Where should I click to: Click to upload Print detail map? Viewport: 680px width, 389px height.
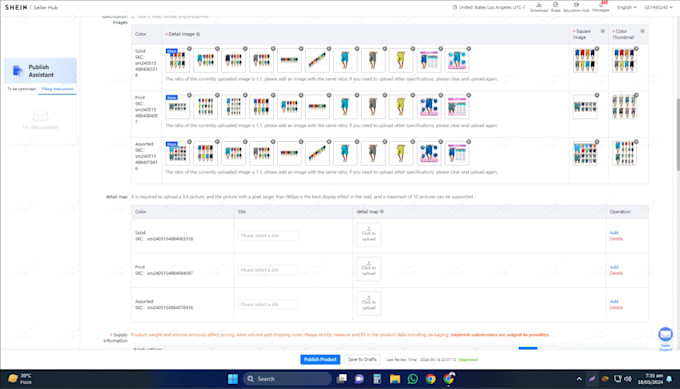(x=369, y=269)
